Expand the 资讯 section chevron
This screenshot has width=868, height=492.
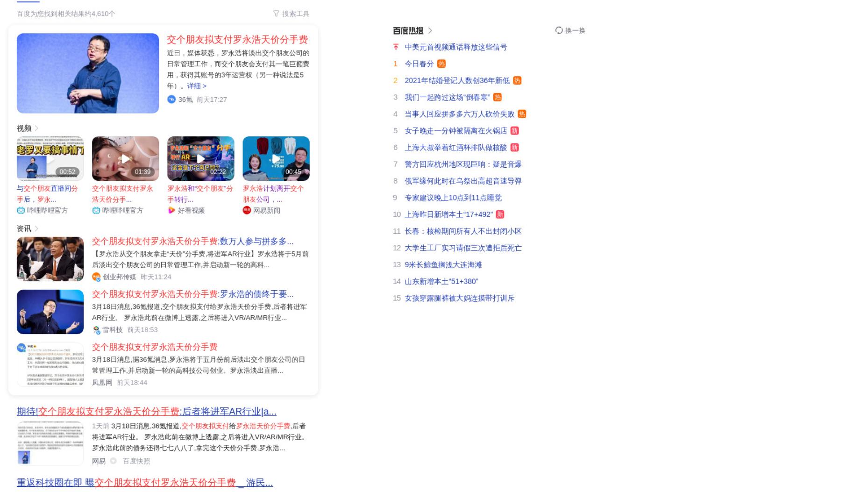coord(36,229)
